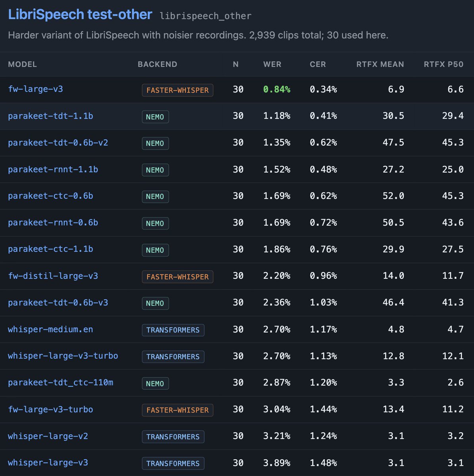Open the fw-large-v3-turbo model link
Viewport: 474px width, 476px height.
[x=50, y=409]
